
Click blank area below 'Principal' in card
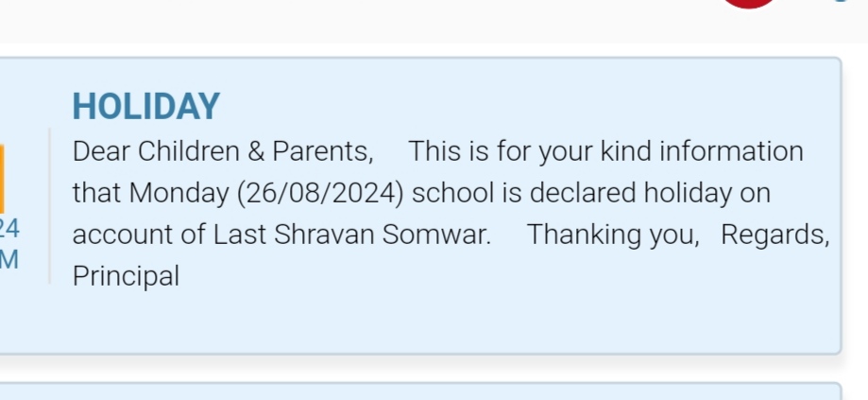420,322
